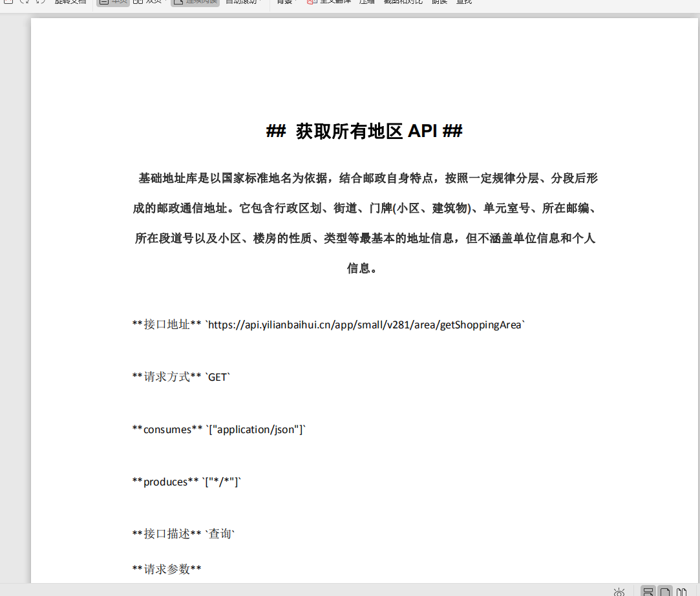Select single page layout icon in status bar
700x596 pixels.
click(x=665, y=591)
